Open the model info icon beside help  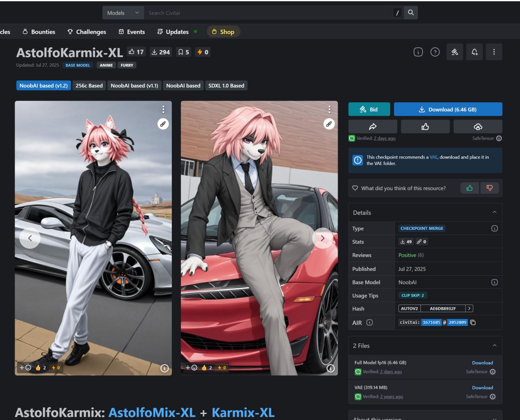pyautogui.click(x=418, y=52)
